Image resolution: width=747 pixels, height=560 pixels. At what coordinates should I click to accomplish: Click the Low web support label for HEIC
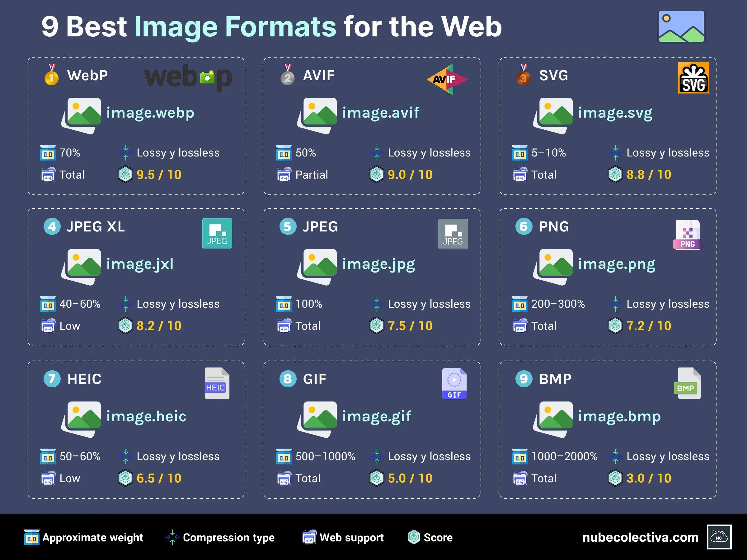70,478
